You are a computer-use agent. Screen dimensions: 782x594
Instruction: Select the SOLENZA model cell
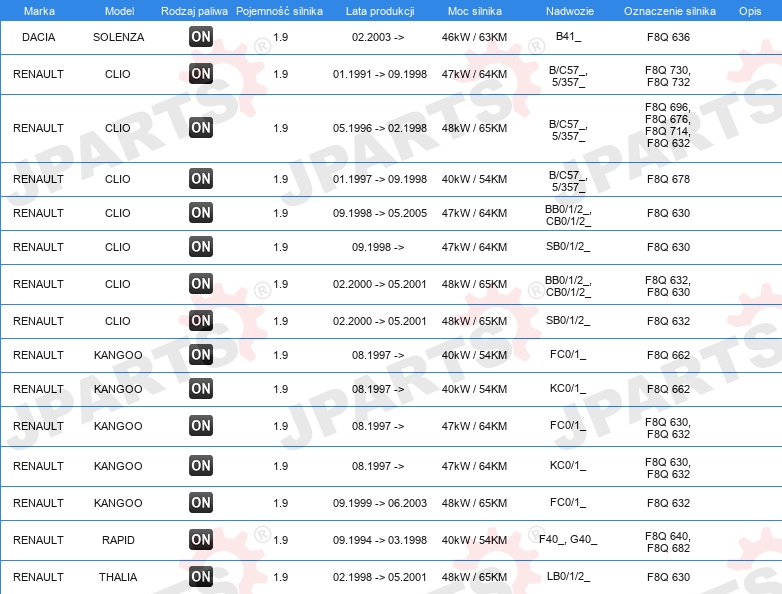tap(119, 37)
